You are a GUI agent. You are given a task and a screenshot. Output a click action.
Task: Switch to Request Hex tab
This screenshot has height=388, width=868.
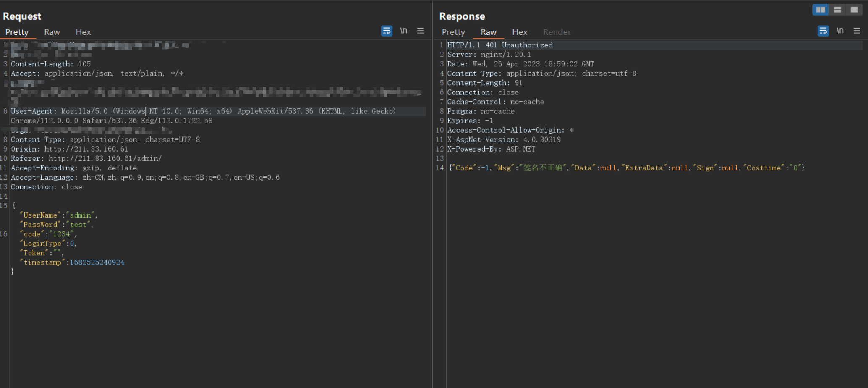pos(83,32)
